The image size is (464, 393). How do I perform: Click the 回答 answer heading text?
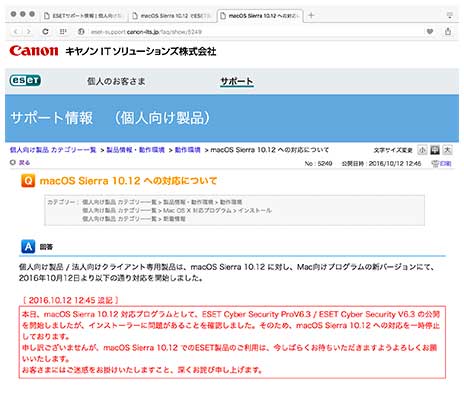tap(46, 247)
